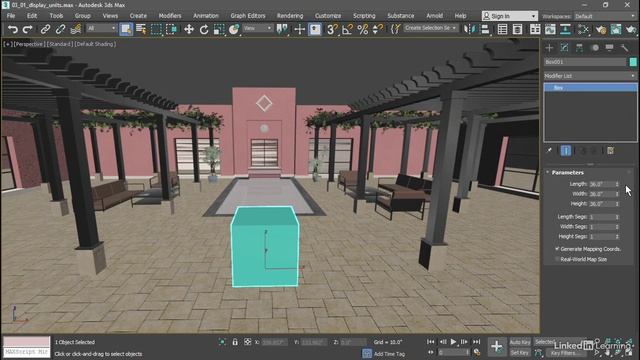Expand the Modifier List dropdown
This screenshot has height=360, width=640.
590,76
